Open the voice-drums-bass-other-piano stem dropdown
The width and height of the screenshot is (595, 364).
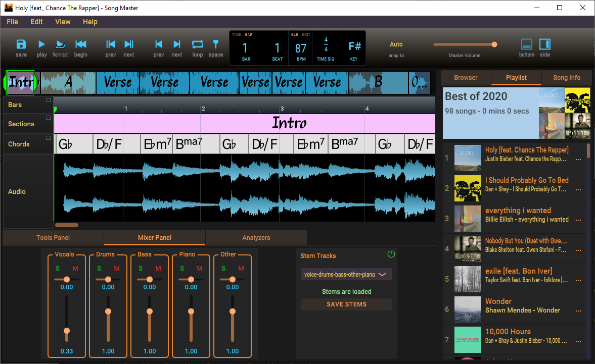tap(347, 274)
